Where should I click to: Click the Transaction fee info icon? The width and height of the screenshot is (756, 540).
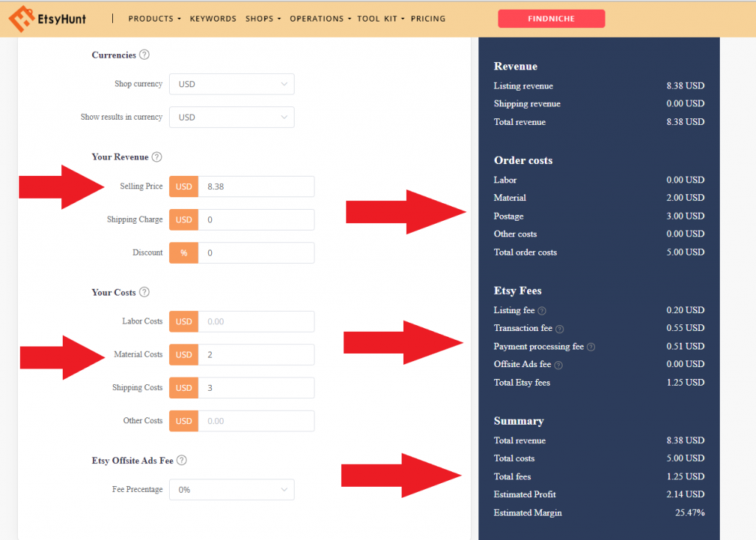click(559, 329)
